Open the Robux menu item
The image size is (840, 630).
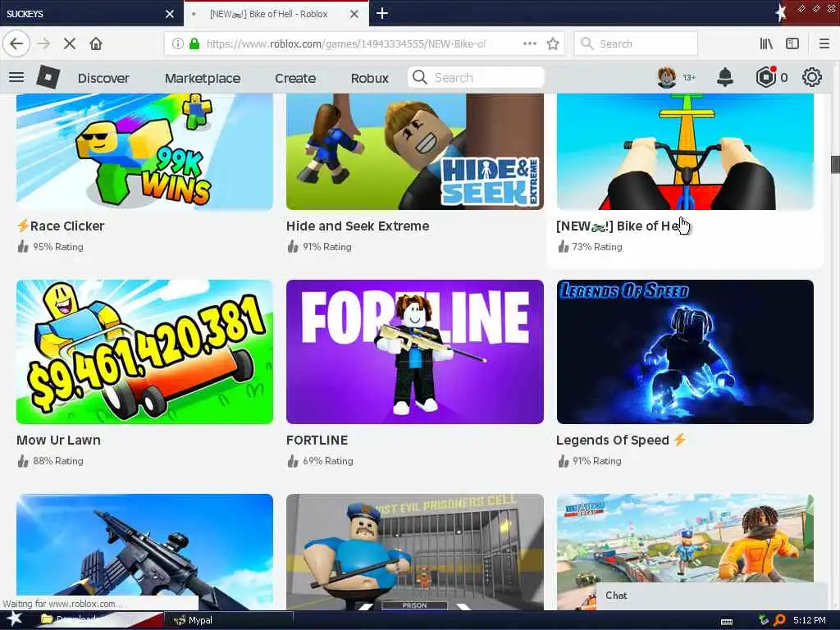tap(370, 78)
